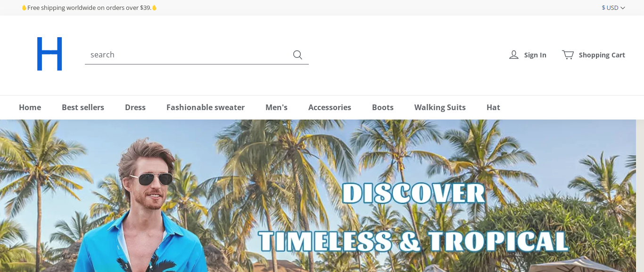
Task: Select the Dress menu item
Action: (x=135, y=107)
